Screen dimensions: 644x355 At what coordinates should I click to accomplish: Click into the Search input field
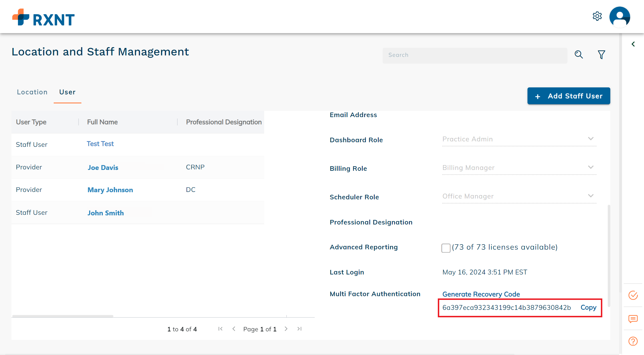pos(475,55)
